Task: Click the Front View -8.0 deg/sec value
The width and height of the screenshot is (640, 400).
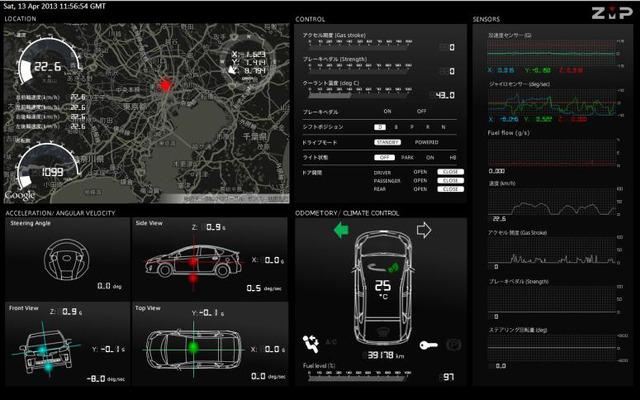Action: pos(106,378)
